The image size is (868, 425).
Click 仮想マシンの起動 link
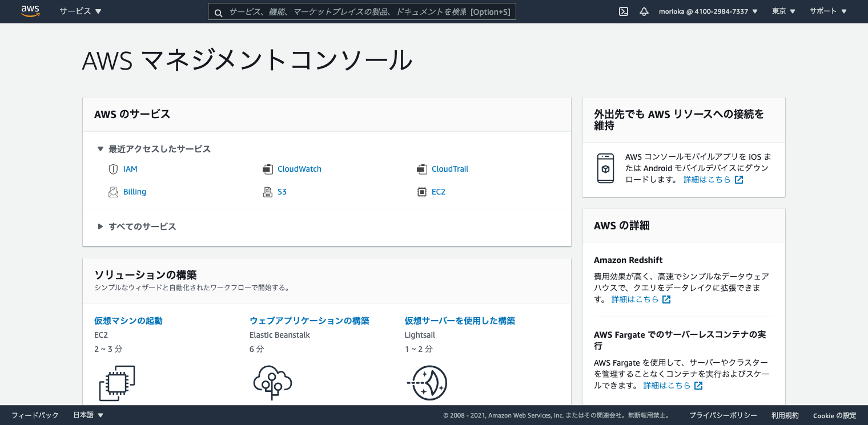coord(128,321)
